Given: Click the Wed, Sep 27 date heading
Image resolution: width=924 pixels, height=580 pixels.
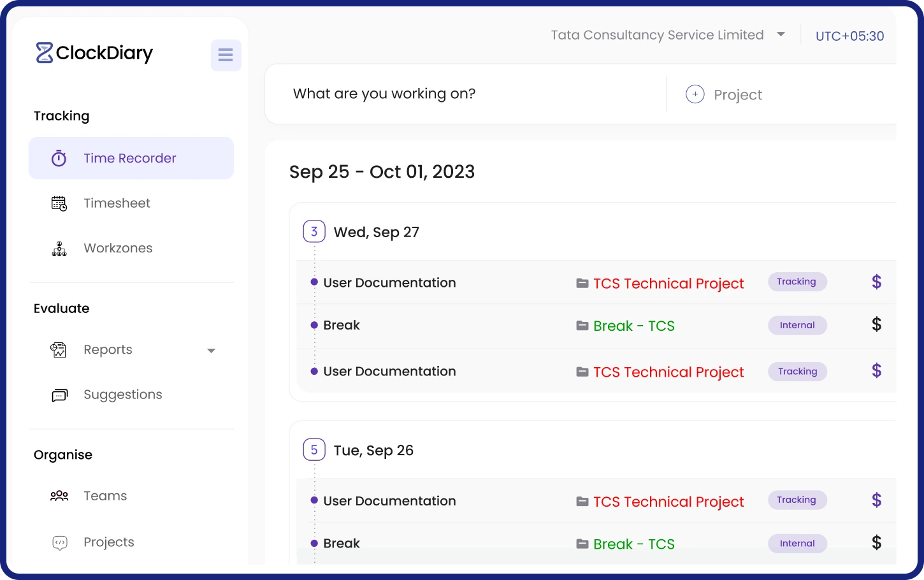Looking at the screenshot, I should tap(376, 233).
